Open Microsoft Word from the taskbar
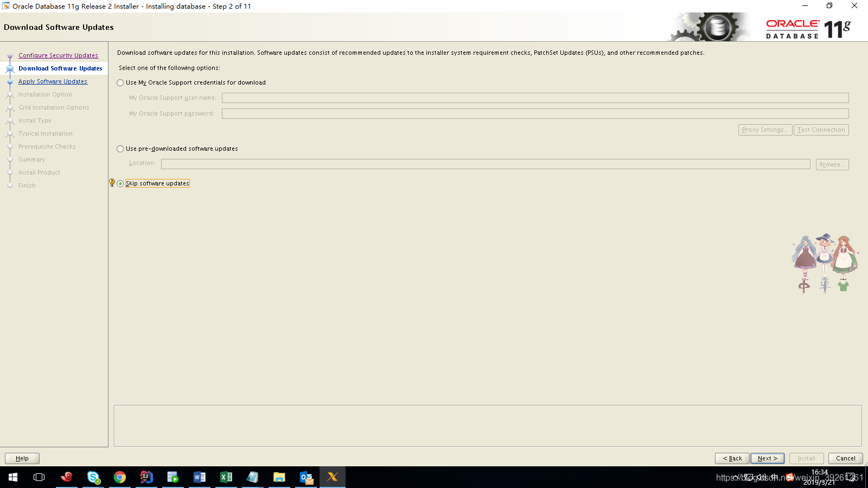Viewport: 868px width, 488px height. click(200, 477)
